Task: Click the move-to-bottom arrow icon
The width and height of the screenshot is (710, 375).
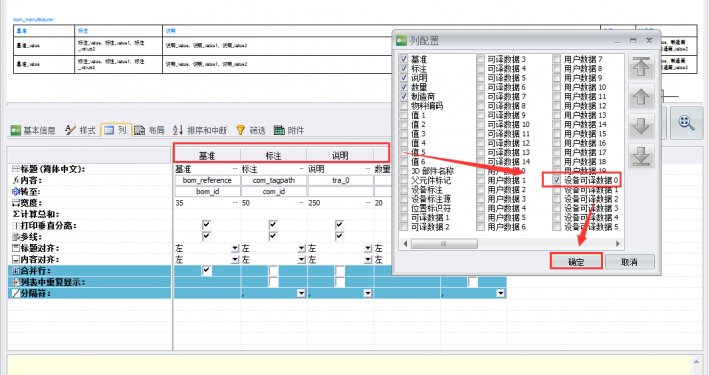Action: (x=641, y=155)
